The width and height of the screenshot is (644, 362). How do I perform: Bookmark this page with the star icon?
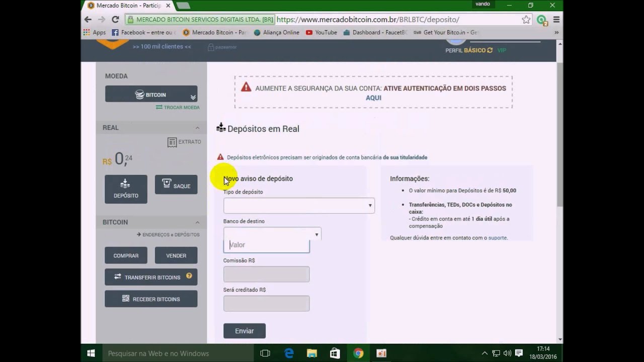click(x=526, y=20)
